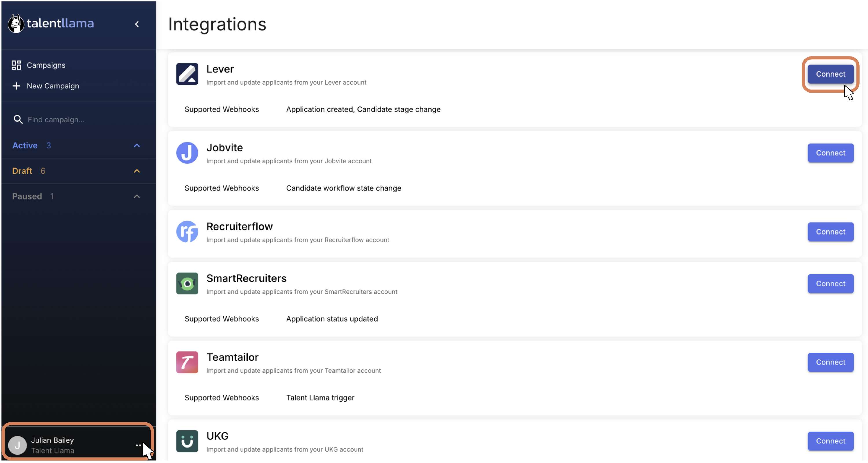Click the Talent Llama logo icon
This screenshot has width=868, height=463.
pos(16,23)
